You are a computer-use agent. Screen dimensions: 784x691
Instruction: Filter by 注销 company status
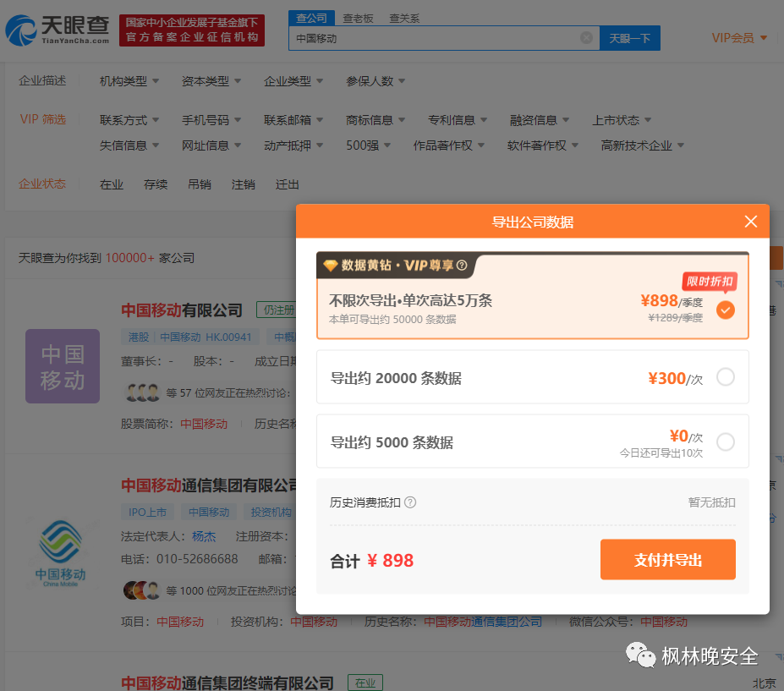pos(244,184)
